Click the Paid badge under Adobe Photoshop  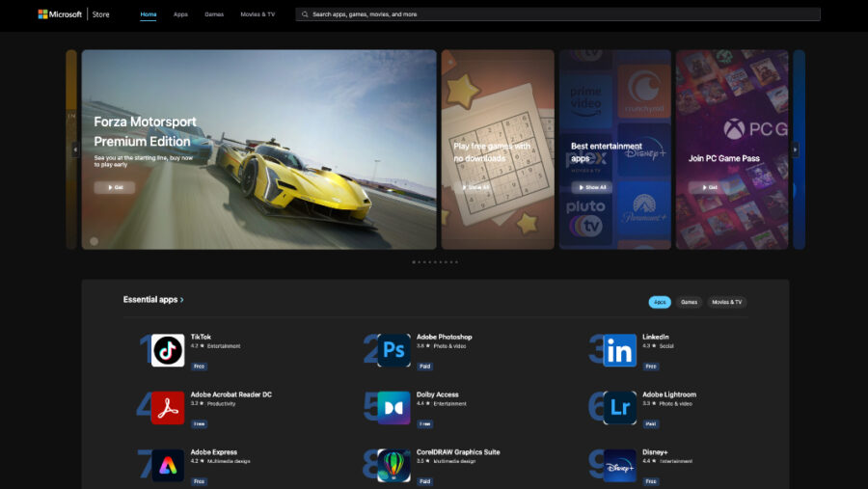(x=424, y=367)
